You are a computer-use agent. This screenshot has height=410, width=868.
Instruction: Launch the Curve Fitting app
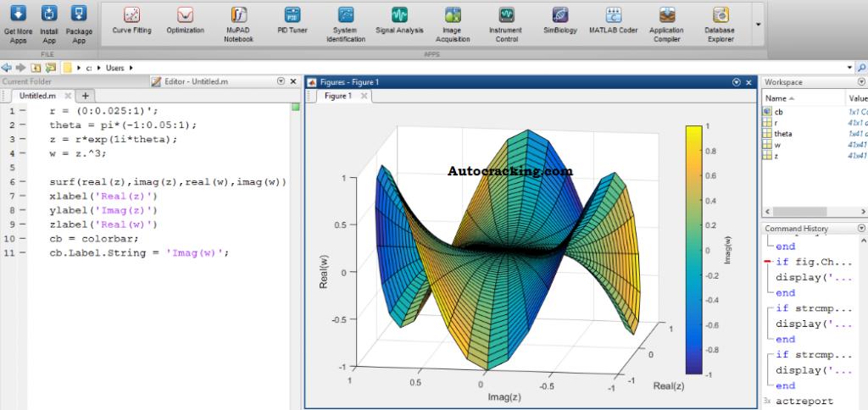click(x=131, y=21)
